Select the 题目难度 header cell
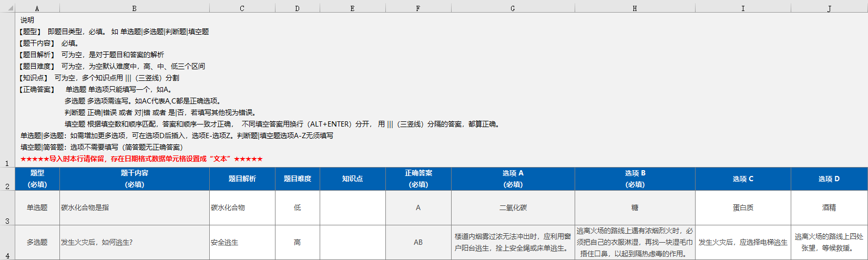868x260 pixels. tap(298, 179)
